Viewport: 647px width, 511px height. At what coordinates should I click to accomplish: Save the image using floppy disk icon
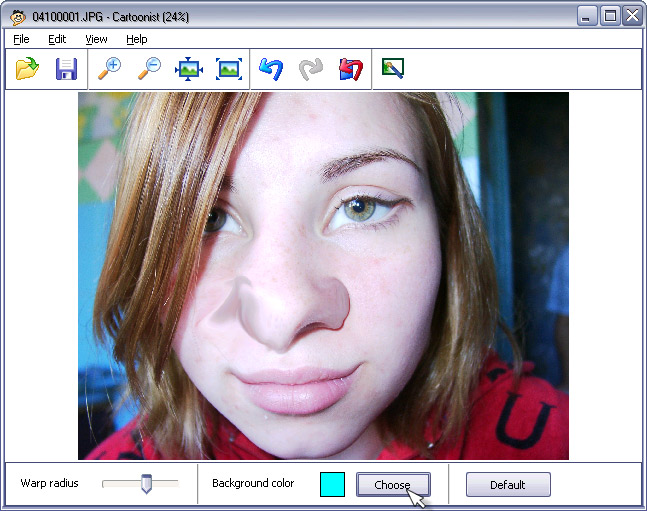click(x=66, y=69)
